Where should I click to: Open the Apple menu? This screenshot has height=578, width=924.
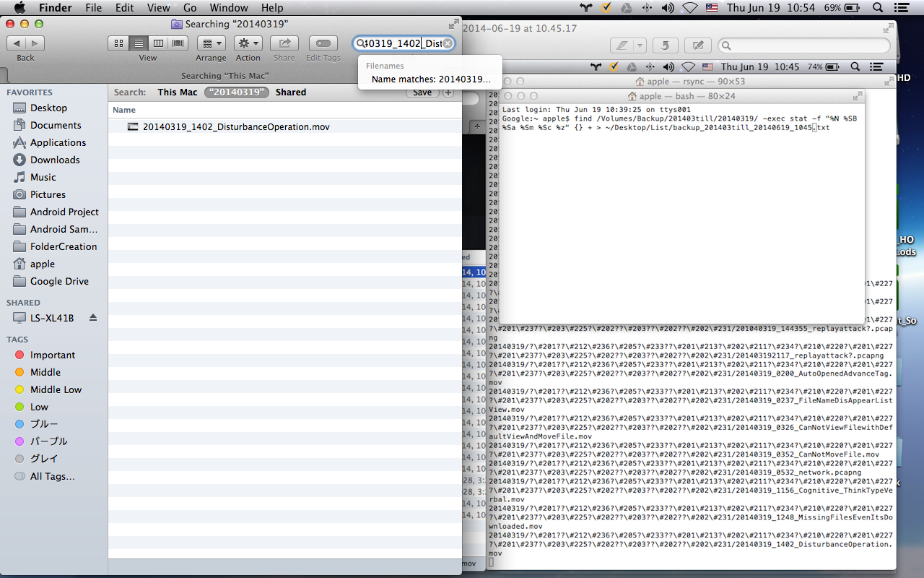pyautogui.click(x=19, y=8)
